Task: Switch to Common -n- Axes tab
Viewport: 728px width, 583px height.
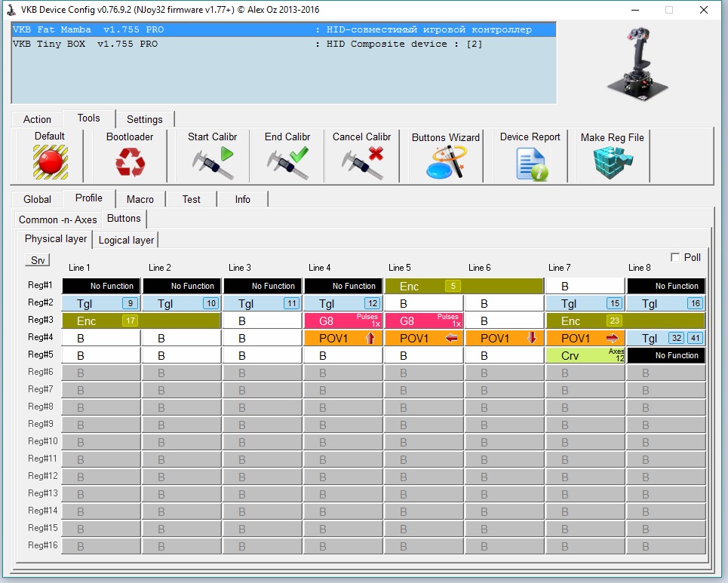Action: click(x=57, y=219)
